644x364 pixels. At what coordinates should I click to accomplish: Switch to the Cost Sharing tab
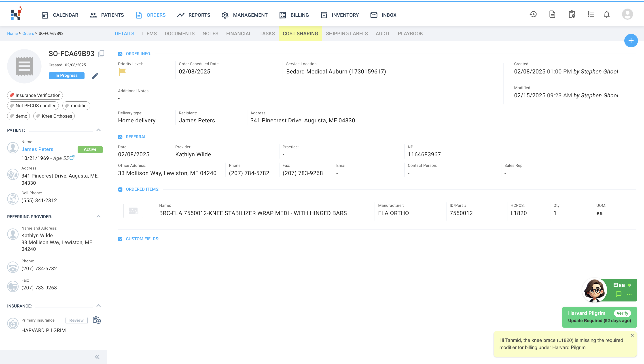click(300, 33)
